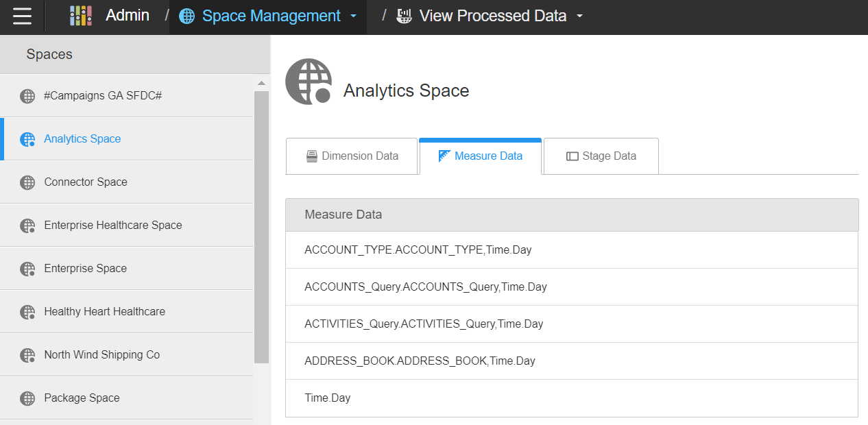Select the #Campaigns GA SFDC# space
The width and height of the screenshot is (868, 425).
[103, 96]
